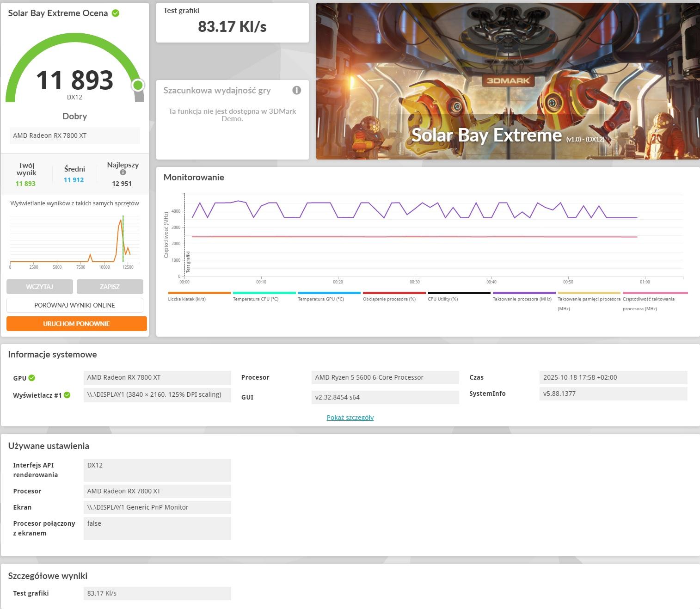The image size is (700, 609).
Task: Click green checkmark next to Wyświetlacz #1
Action: pyautogui.click(x=67, y=395)
